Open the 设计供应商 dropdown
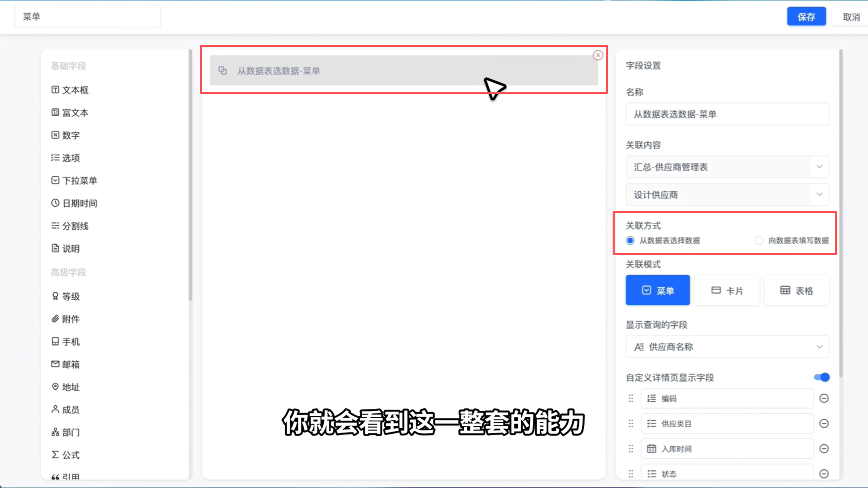Image resolution: width=868 pixels, height=488 pixels. (x=727, y=195)
